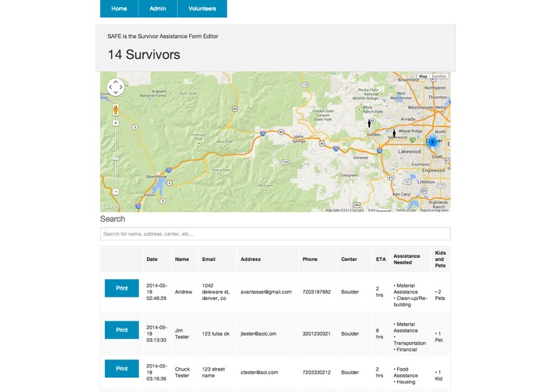The image size is (552, 392).
Task: Select the avantassel@gmail.com cell
Action: [x=266, y=292]
